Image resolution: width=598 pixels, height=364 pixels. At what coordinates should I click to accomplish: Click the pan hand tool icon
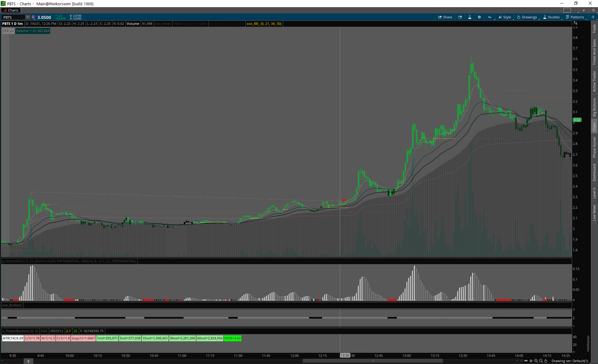(546, 361)
